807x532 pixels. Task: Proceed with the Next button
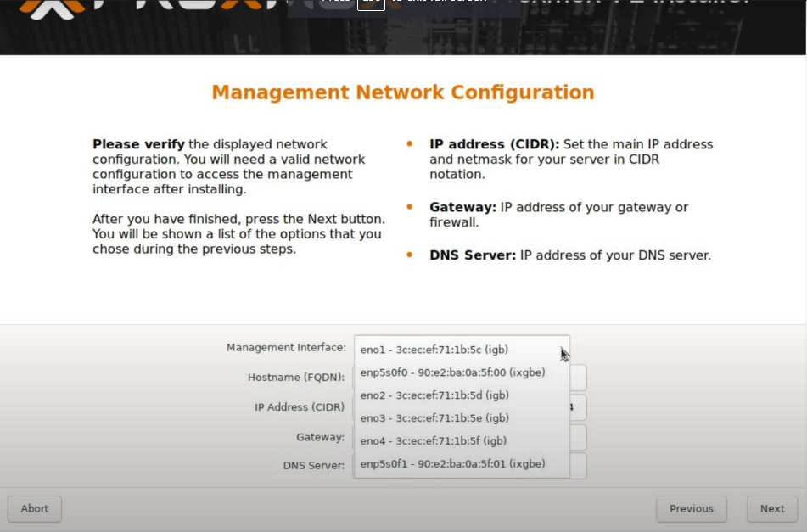pos(771,508)
